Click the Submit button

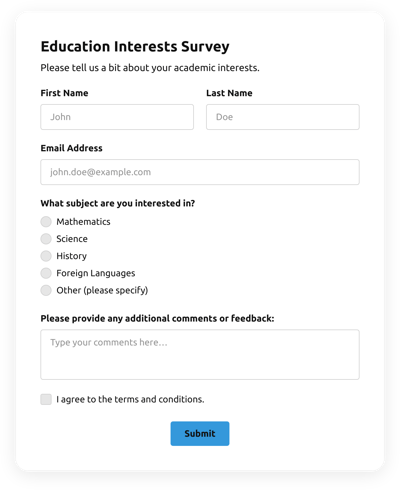point(200,433)
